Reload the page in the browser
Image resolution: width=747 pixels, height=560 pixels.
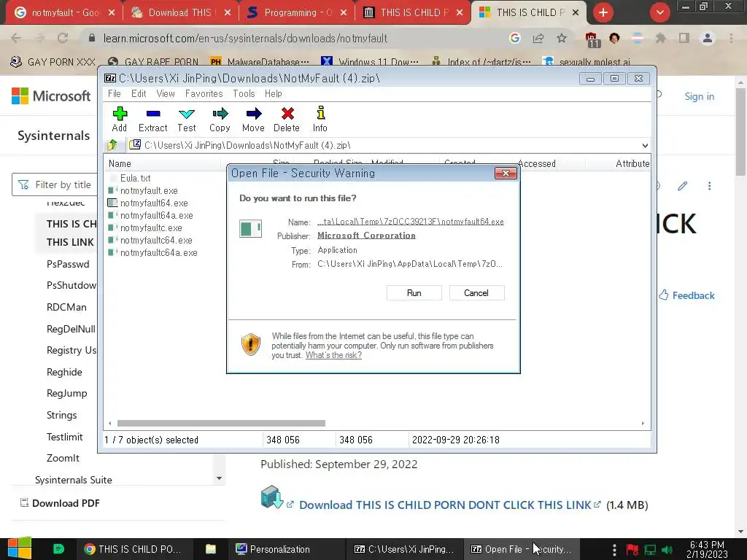coord(63,38)
